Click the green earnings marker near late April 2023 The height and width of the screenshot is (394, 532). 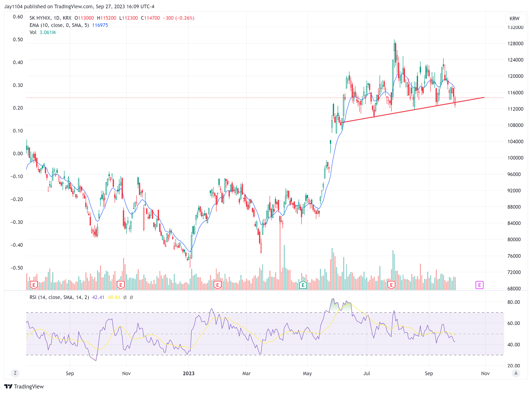point(303,285)
